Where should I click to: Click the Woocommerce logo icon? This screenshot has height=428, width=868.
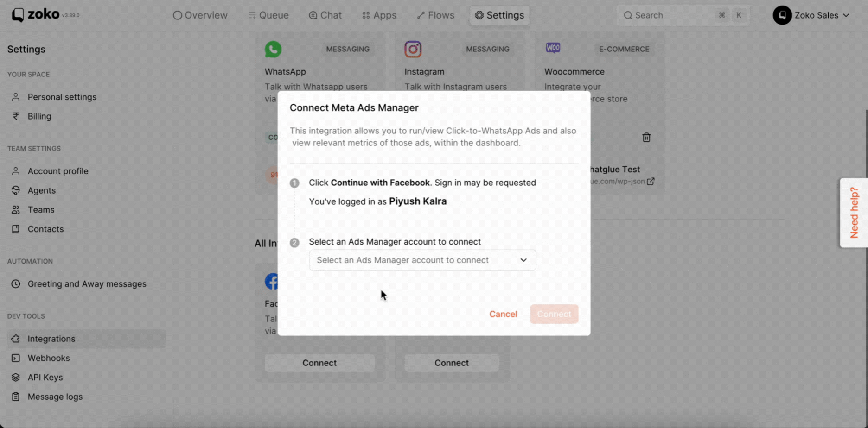coord(553,48)
